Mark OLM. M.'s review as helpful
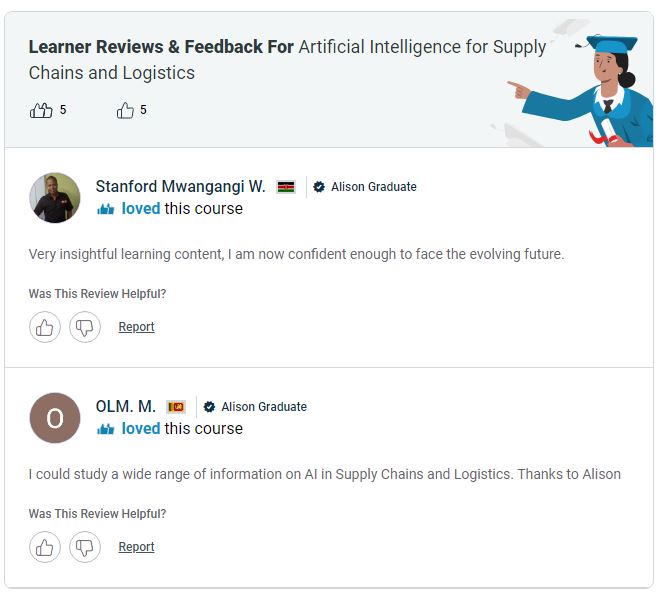The width and height of the screenshot is (662, 603). (x=45, y=547)
